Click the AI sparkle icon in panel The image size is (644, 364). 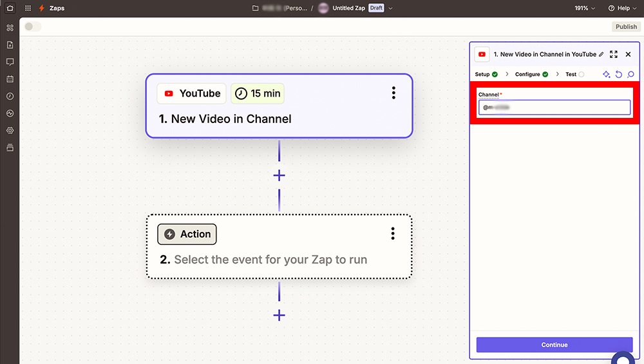(x=606, y=75)
